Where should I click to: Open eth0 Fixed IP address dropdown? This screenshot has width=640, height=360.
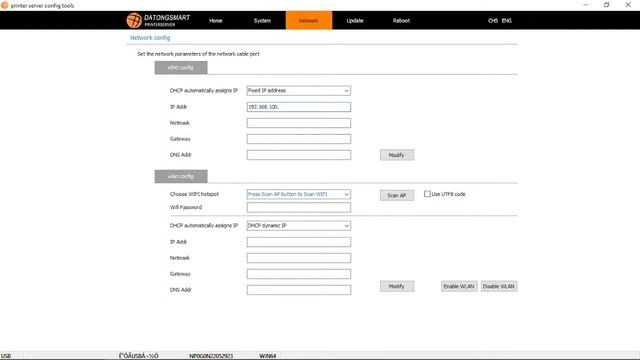coord(299,91)
